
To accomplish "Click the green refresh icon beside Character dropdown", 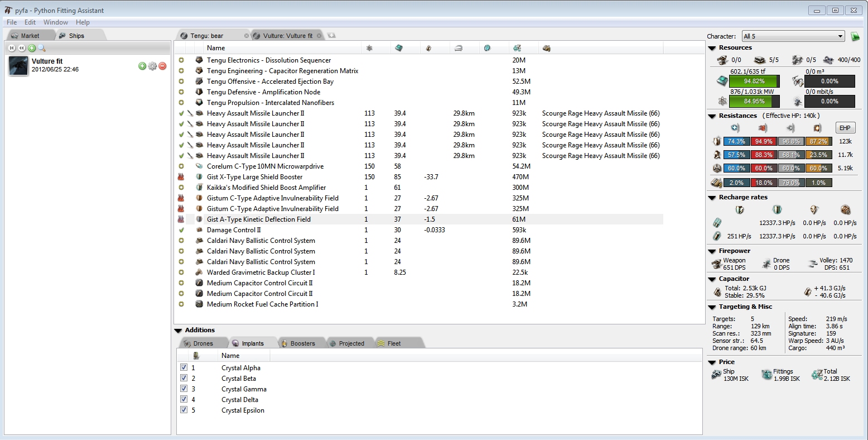I will pos(855,36).
